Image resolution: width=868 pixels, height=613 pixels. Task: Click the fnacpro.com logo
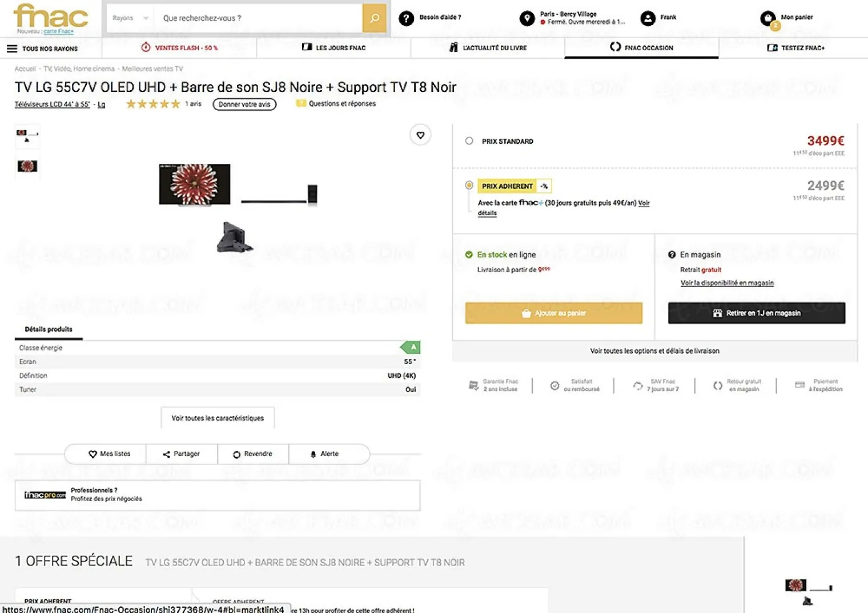pos(45,495)
